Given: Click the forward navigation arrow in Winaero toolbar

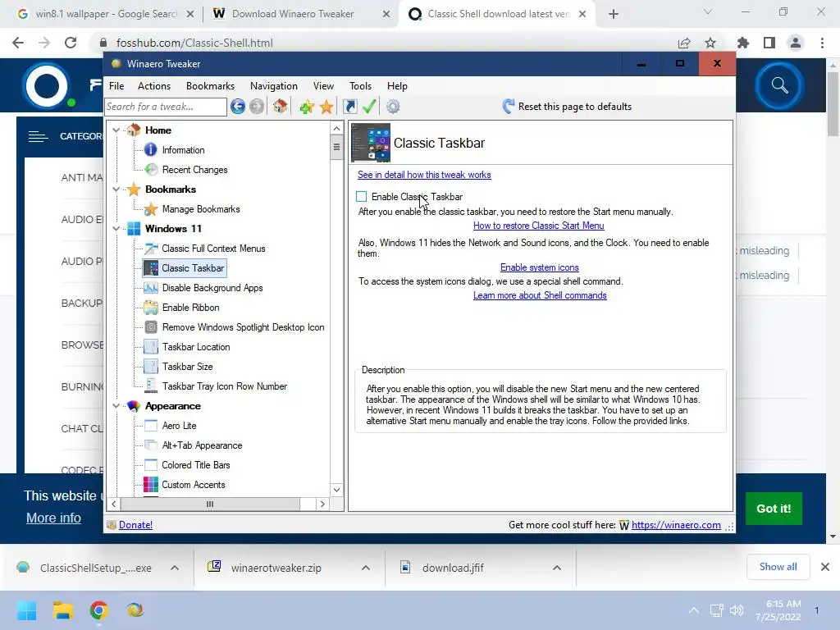Looking at the screenshot, I should click(x=257, y=107).
